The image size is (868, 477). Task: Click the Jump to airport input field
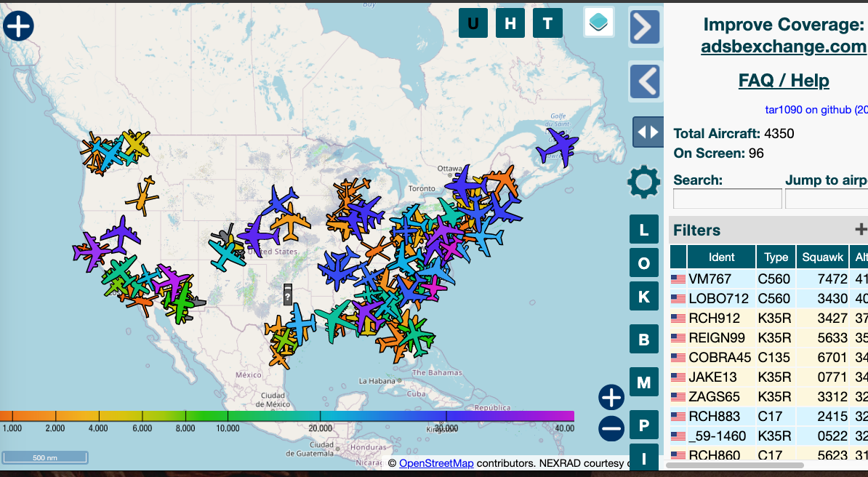(x=827, y=199)
